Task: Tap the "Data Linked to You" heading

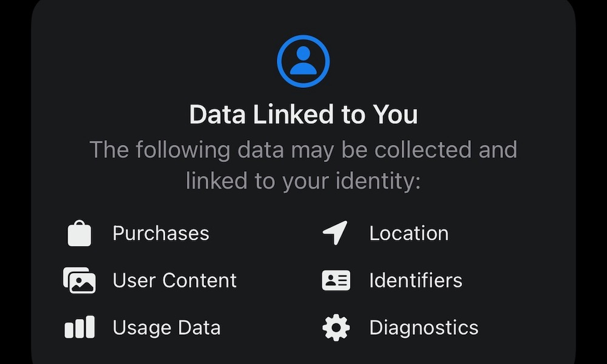Action: pos(303,115)
